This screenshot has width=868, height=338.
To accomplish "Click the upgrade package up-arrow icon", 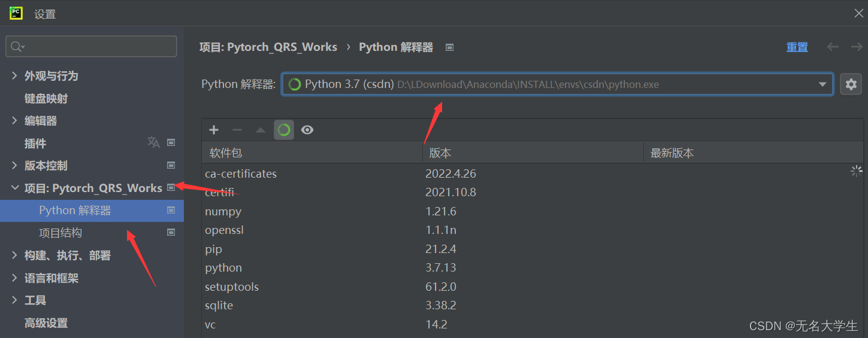I will point(261,130).
